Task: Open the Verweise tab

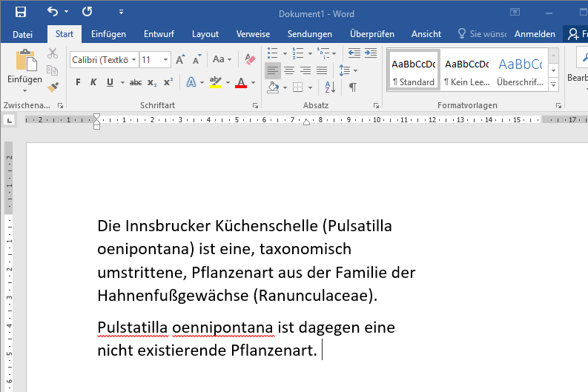Action: [253, 34]
